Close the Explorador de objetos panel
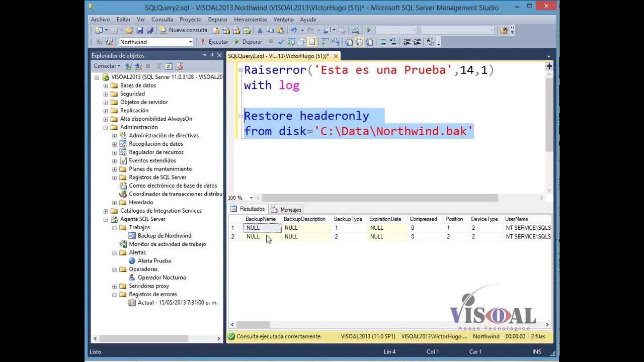This screenshot has height=362, width=644. (219, 55)
